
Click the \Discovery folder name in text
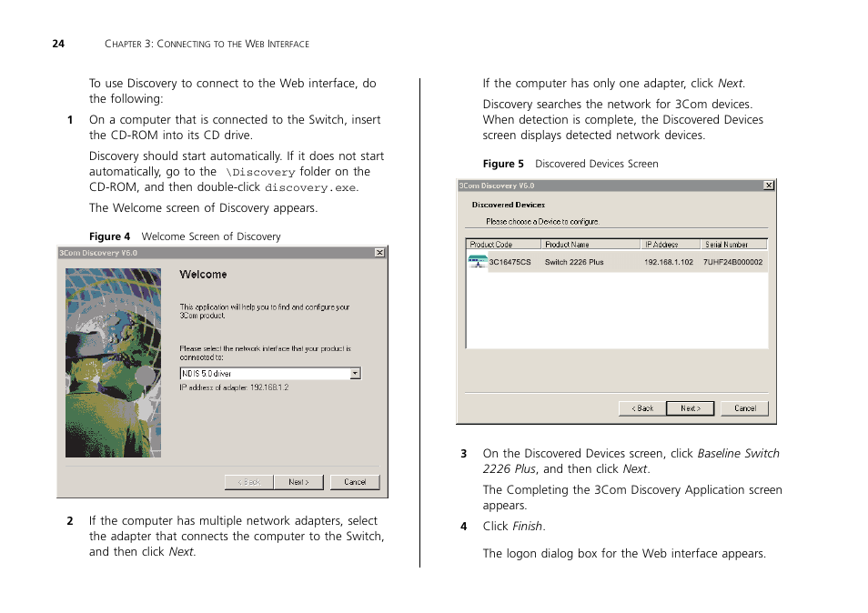point(260,172)
